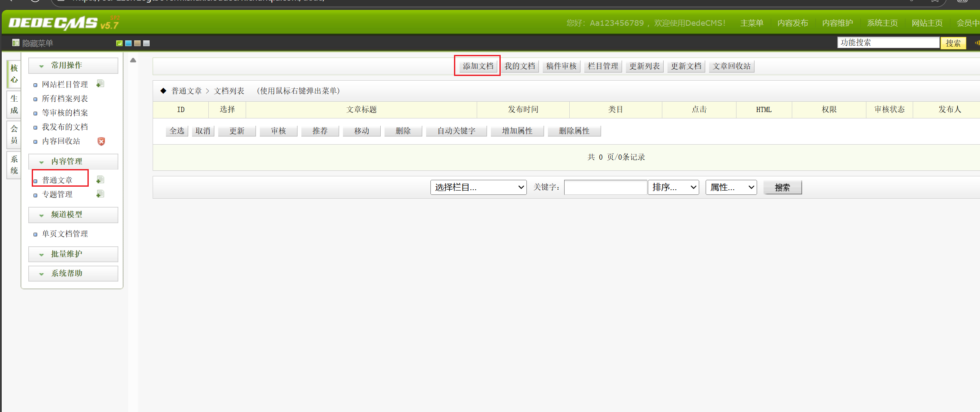Click the 关键字 keyword input field
Viewport: 980px width, 412px height.
click(x=605, y=188)
